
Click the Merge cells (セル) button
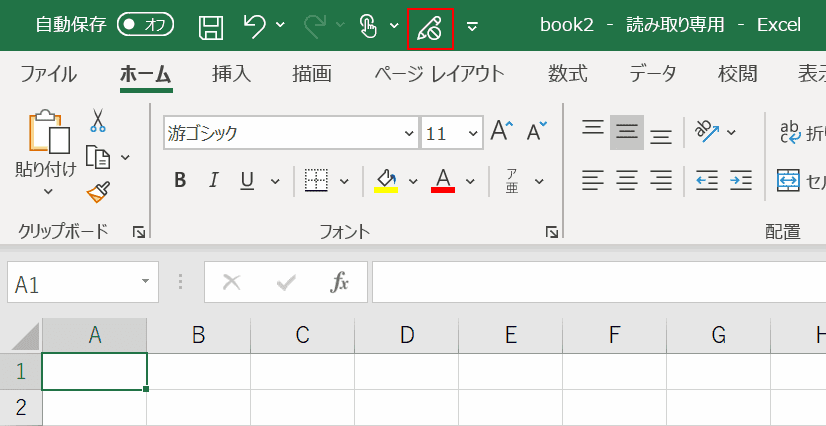(x=801, y=181)
